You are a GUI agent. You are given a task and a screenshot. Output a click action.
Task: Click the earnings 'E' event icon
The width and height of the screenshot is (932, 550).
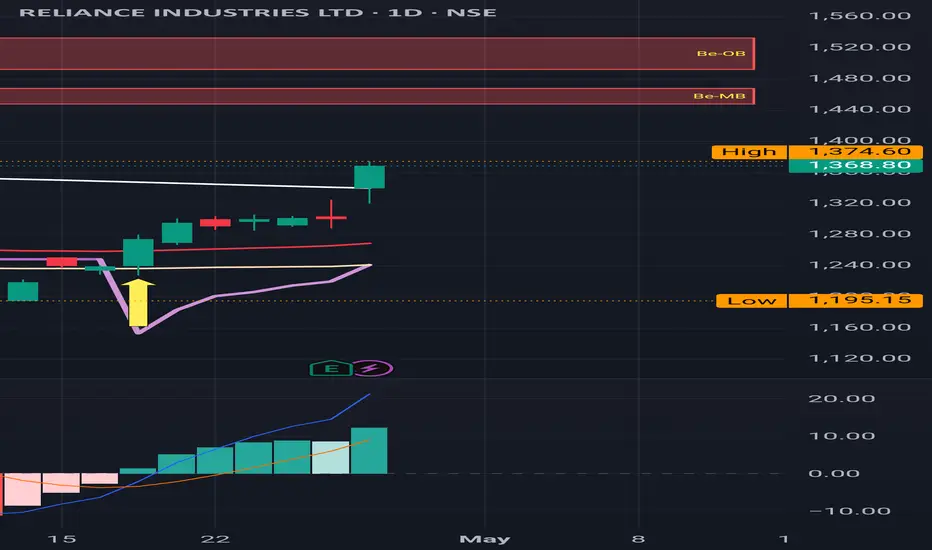point(331,369)
